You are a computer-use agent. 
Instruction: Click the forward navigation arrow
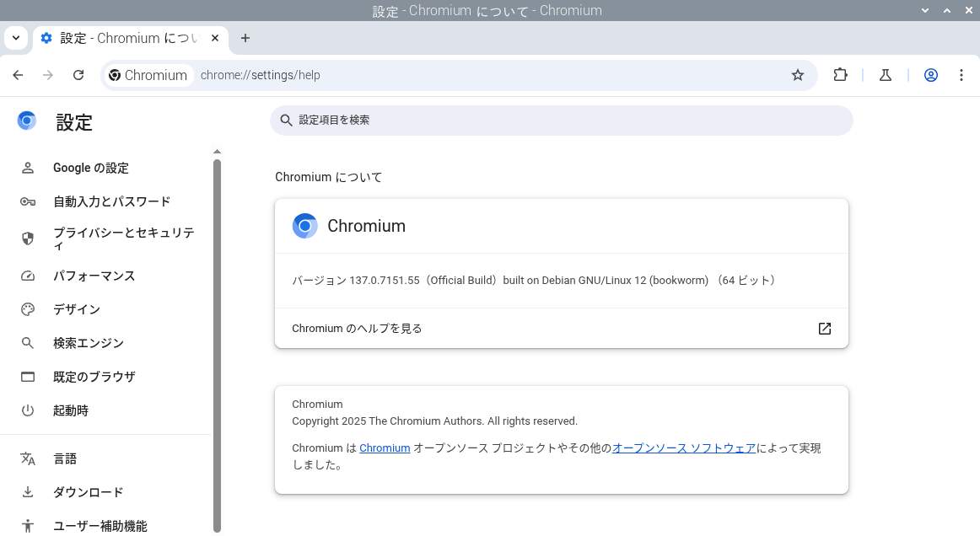[48, 75]
